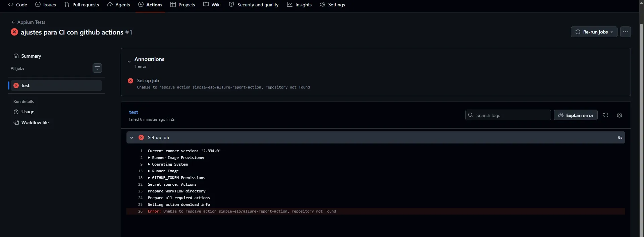This screenshot has width=644, height=237.
Task: Expand the Runner Image log group
Action: point(163,171)
